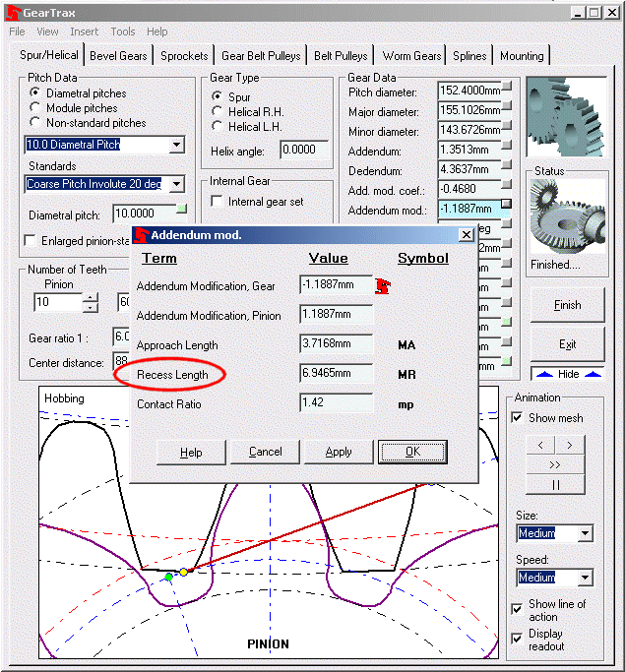Click the button beside Addendum mod. field
Screen dimensions: 625x672
click(507, 204)
